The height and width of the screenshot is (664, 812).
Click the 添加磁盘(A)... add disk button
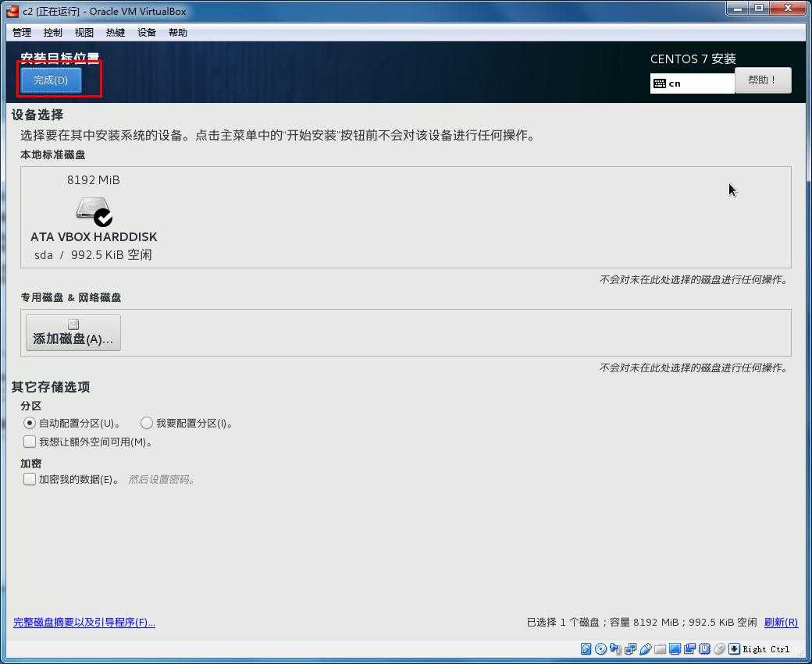click(x=73, y=332)
